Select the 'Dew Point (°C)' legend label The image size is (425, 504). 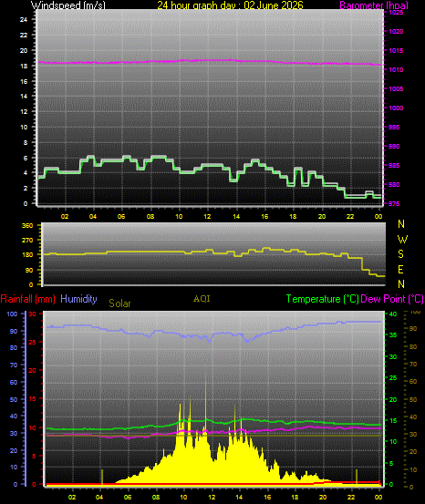click(392, 299)
